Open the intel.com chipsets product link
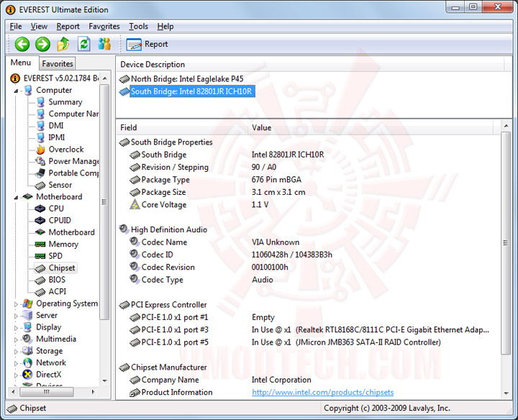 [323, 392]
